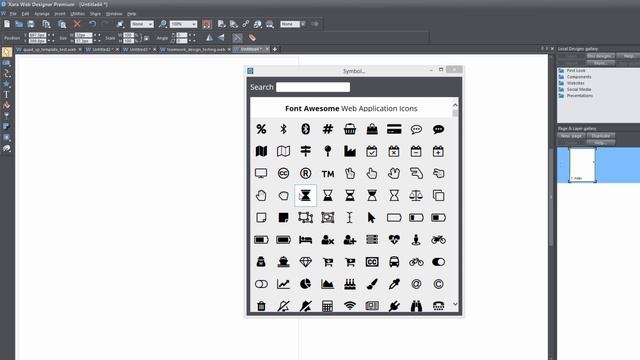Open the Arrange menu
640x360 pixels.
coord(42,13)
